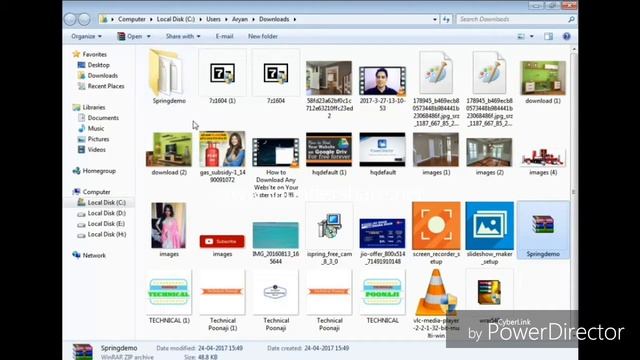
Task: Go to Aryan in the address bar
Action: (x=240, y=19)
